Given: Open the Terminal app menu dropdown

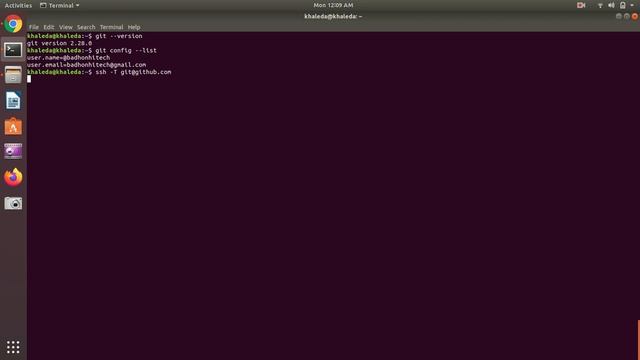Looking at the screenshot, I should click(60, 5).
